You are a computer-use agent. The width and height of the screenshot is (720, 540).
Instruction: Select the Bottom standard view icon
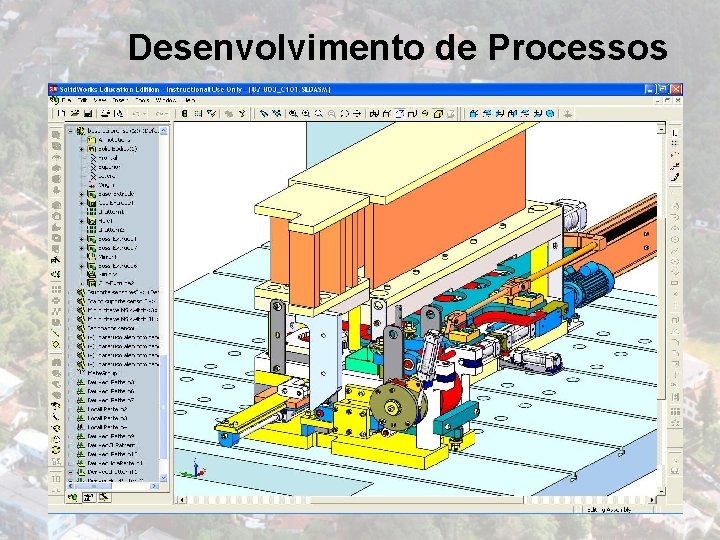(538, 113)
